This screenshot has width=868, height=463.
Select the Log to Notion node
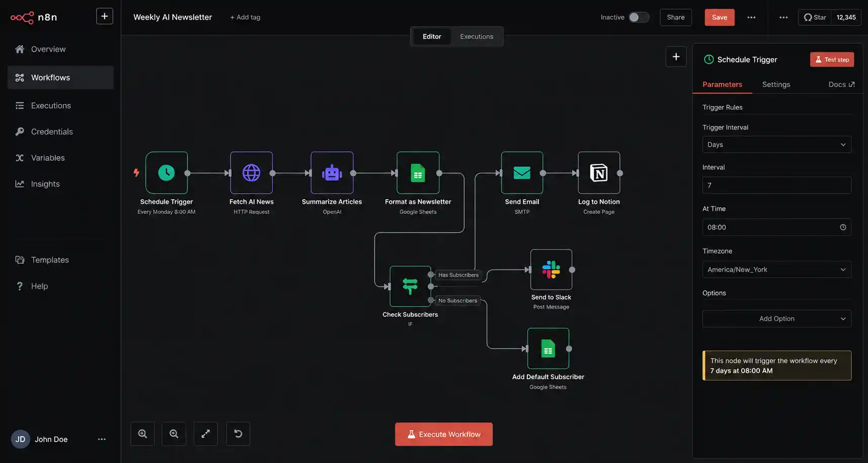point(599,173)
